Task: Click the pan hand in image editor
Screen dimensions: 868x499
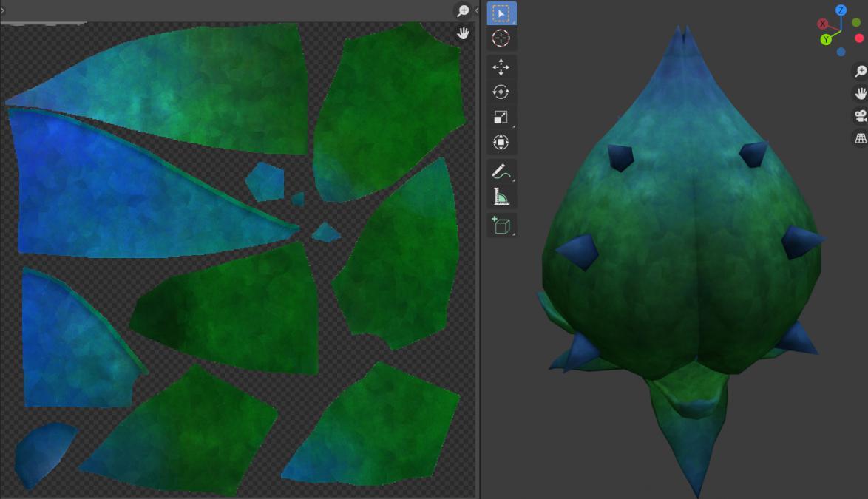Action: [463, 34]
